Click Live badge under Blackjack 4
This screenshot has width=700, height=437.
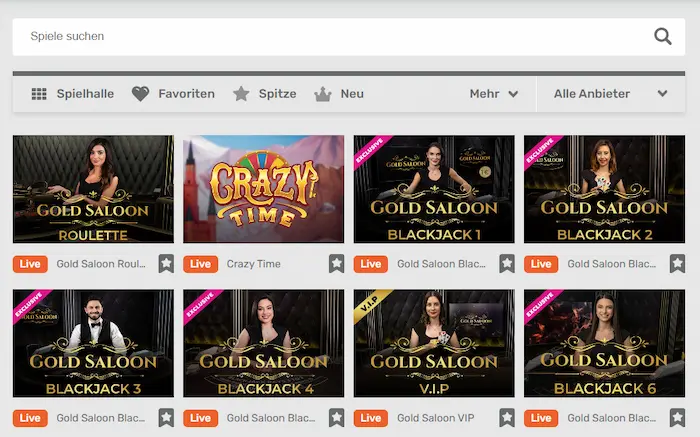tap(200, 418)
